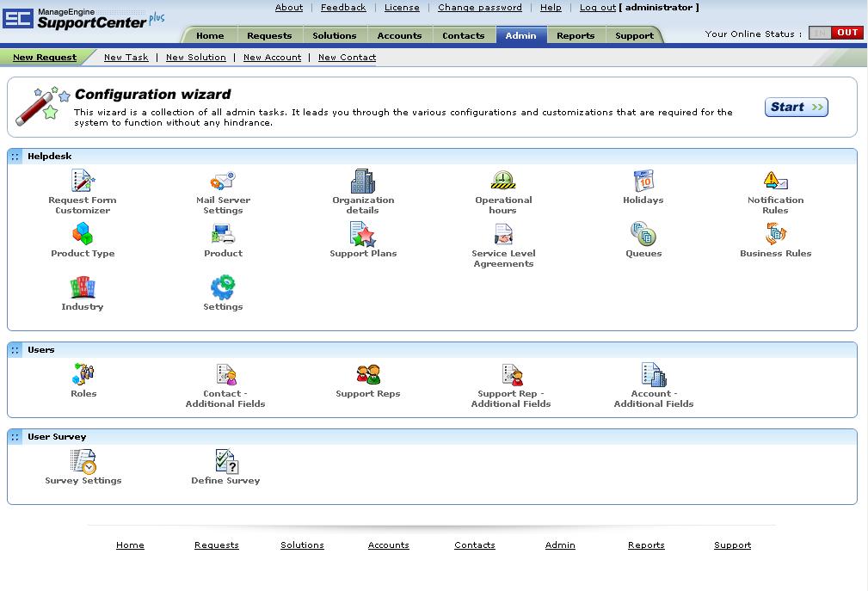Open the Support Reps icon

tap(368, 374)
